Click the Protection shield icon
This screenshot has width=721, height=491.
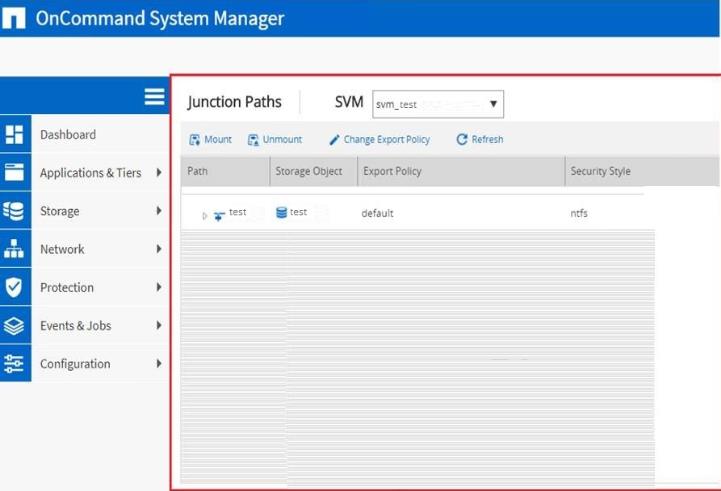(x=14, y=287)
